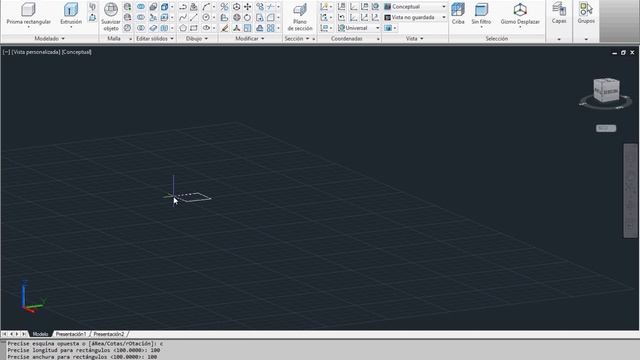Screen dimensions: 640x360
Task: Open the Vista no guardada dropdown
Action: (415, 18)
